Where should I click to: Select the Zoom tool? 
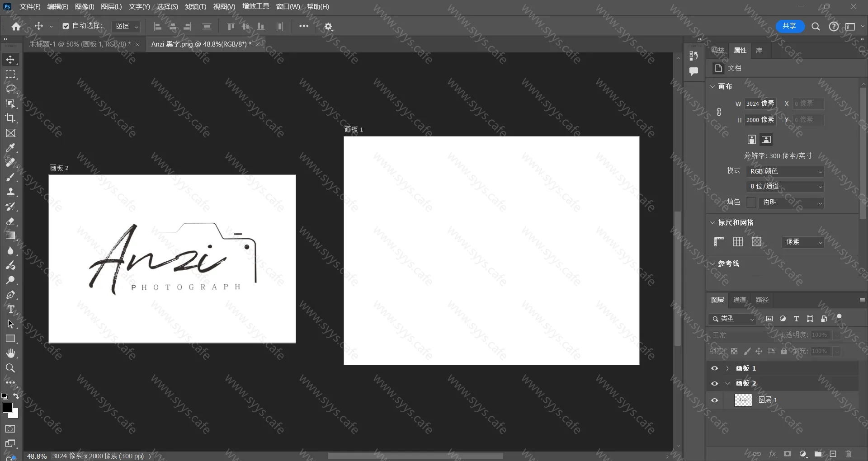coord(10,368)
